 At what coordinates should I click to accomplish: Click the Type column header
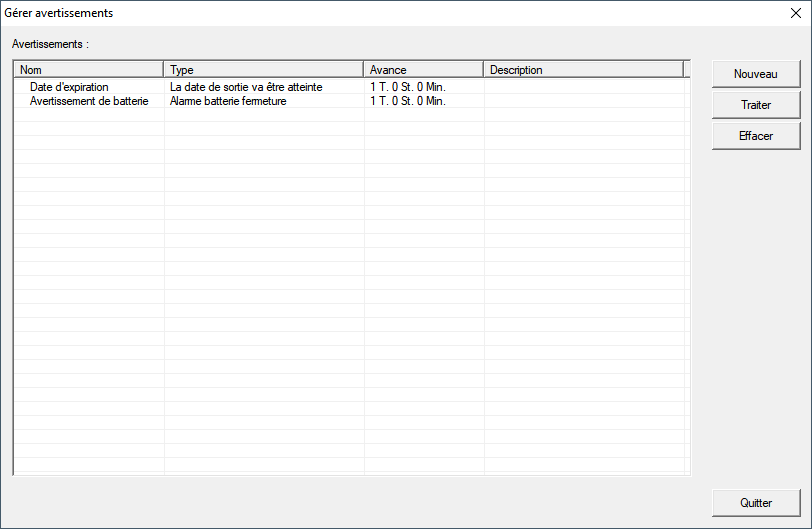[263, 70]
